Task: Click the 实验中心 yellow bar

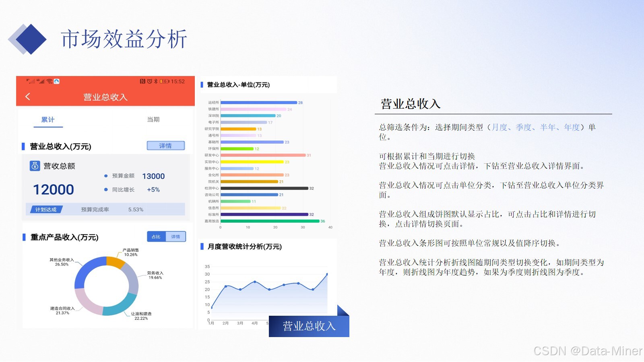Action: 252,162
